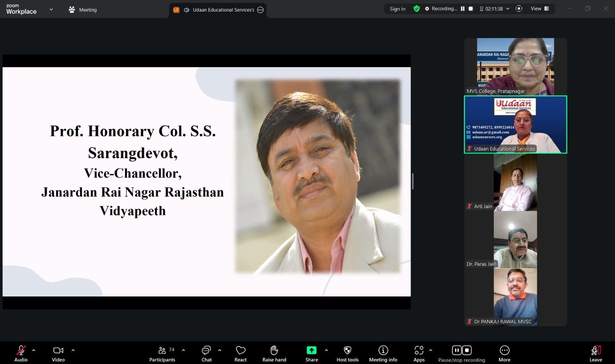Screen dimensions: 615x364
Task: Open the More options icon
Action: (504, 351)
